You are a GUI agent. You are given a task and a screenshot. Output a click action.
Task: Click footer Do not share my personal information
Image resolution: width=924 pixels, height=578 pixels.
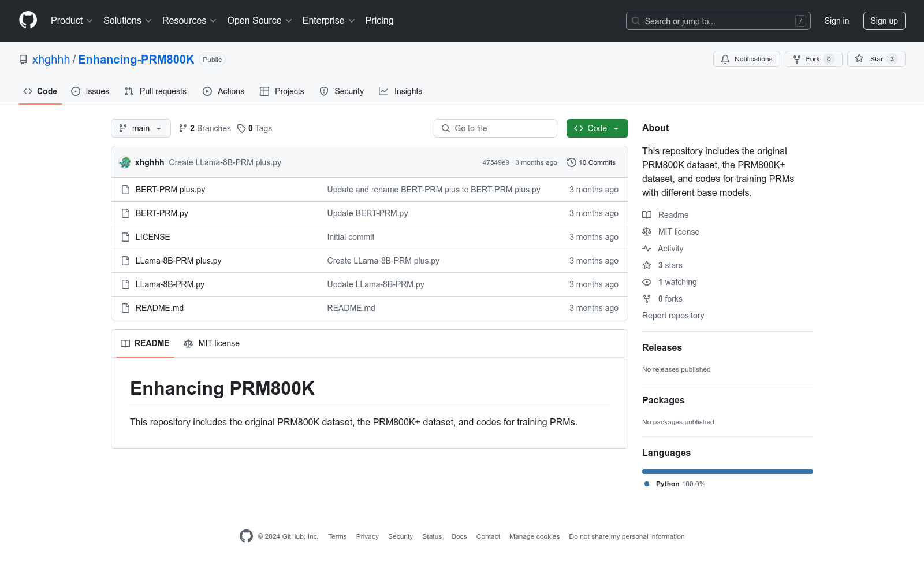pyautogui.click(x=627, y=536)
